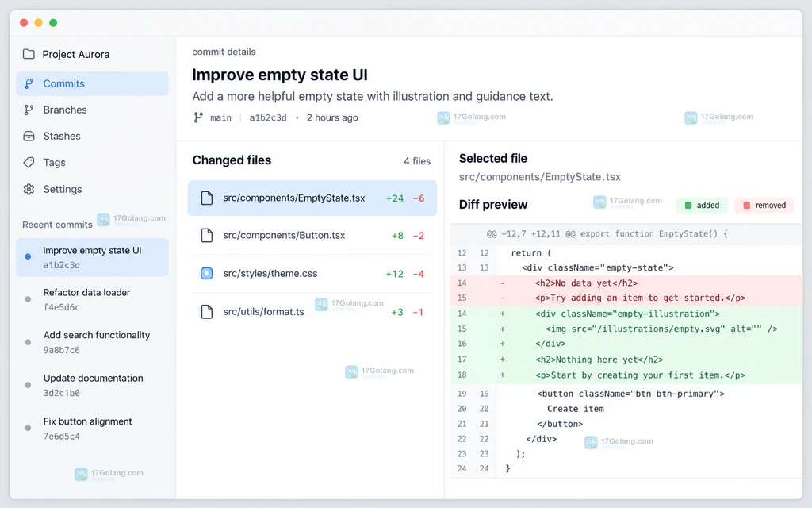The height and width of the screenshot is (508, 812).
Task: Select src/components/Button.tsx in changed files
Action: click(x=312, y=235)
